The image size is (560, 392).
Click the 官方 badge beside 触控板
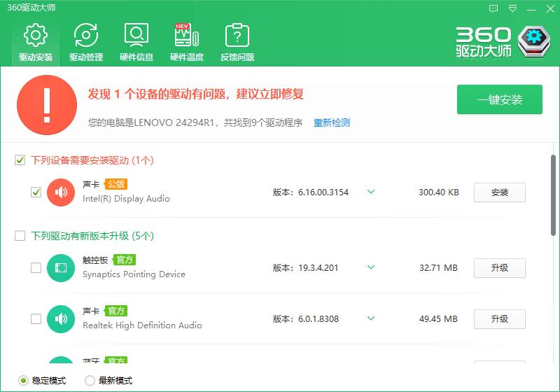[125, 260]
